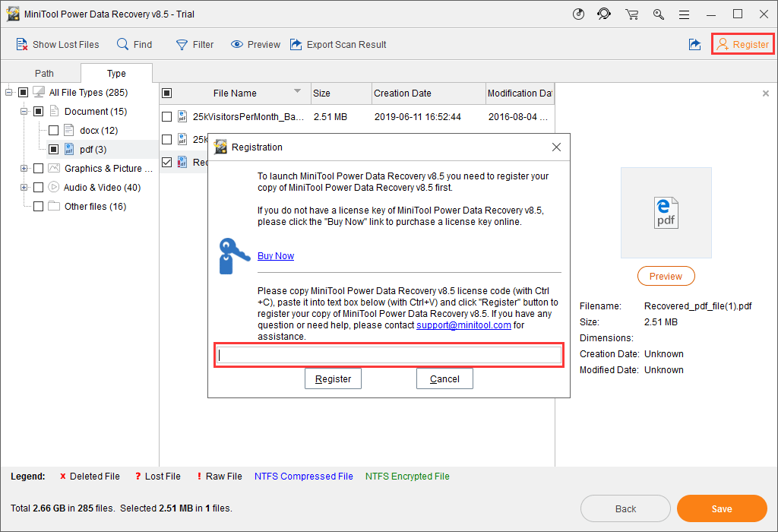
Task: Check the docx (12) checkbox
Action: point(53,131)
